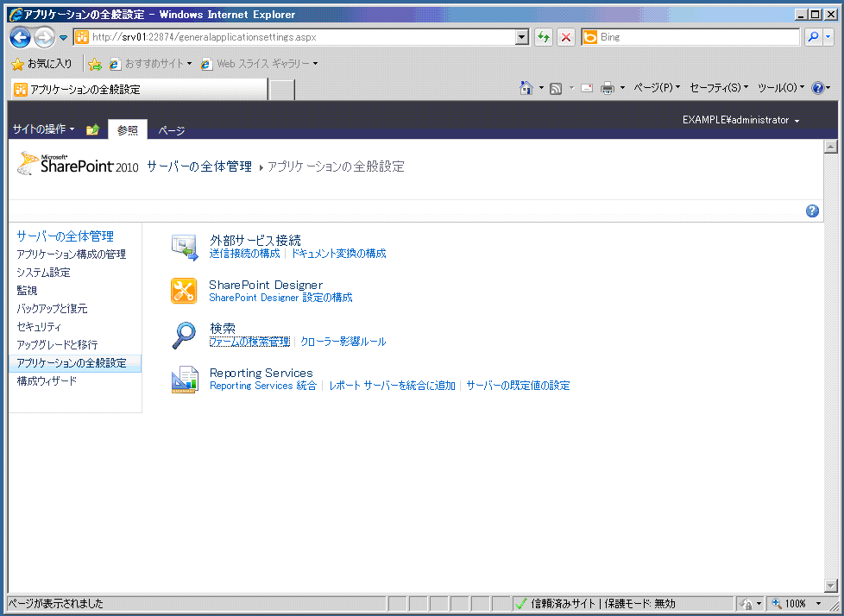Open the サーバーの既定値の設定 link
Image resolution: width=844 pixels, height=616 pixels.
(519, 386)
